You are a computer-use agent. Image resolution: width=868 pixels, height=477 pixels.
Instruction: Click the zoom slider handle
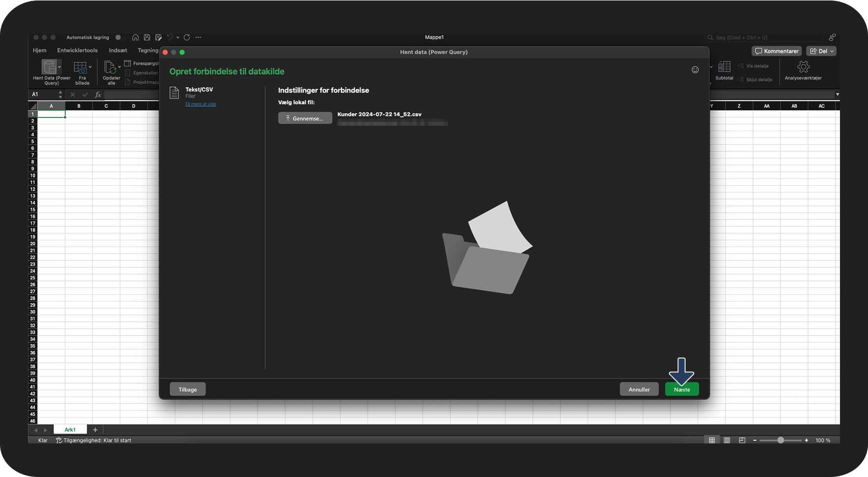[x=781, y=440]
